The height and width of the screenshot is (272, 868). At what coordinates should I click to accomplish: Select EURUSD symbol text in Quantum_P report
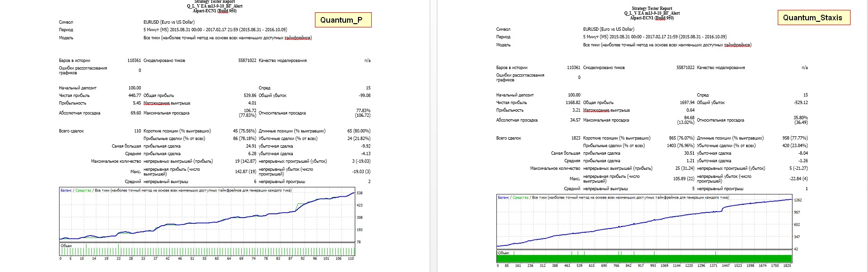pos(169,22)
